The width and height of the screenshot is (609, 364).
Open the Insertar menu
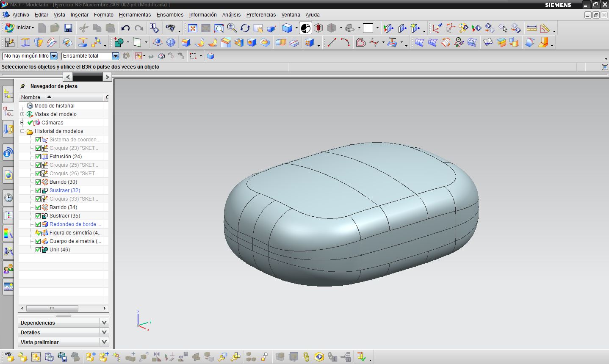tap(80, 14)
